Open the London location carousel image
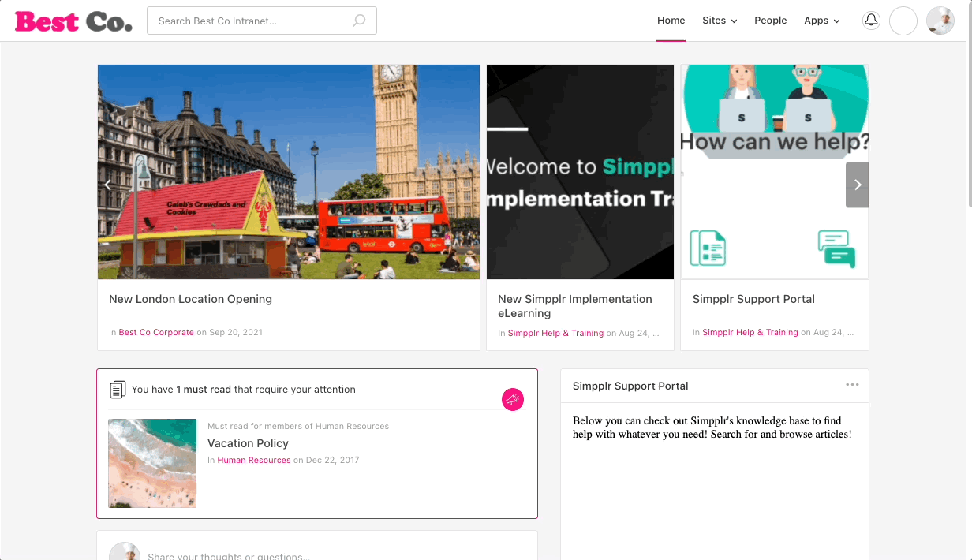The width and height of the screenshot is (972, 560). click(x=289, y=172)
